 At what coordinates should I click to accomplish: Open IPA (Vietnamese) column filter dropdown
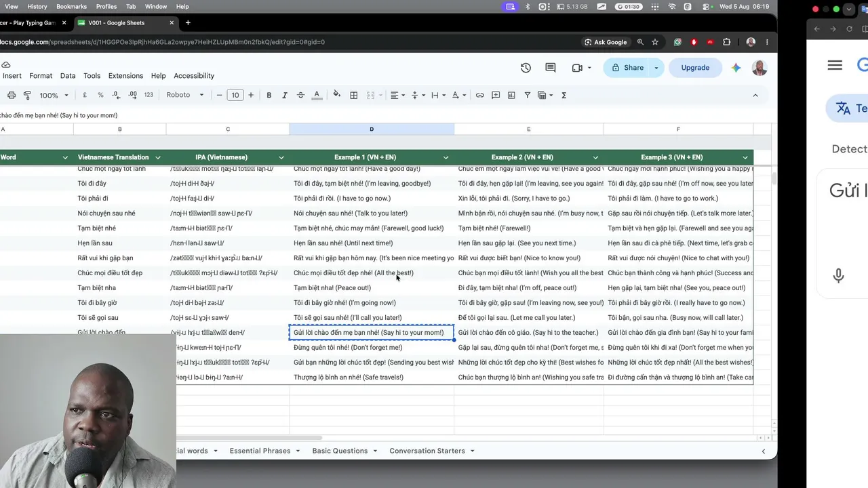tap(281, 157)
